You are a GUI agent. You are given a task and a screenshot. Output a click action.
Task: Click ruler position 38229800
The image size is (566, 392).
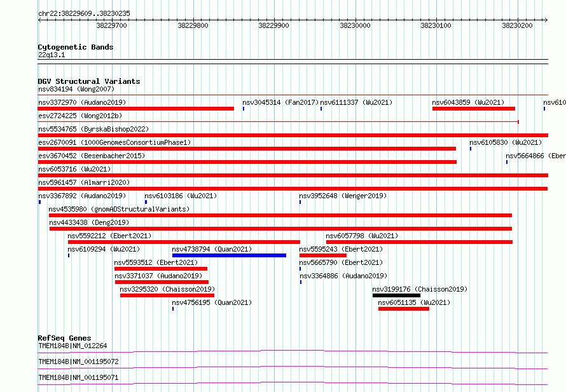[193, 25]
